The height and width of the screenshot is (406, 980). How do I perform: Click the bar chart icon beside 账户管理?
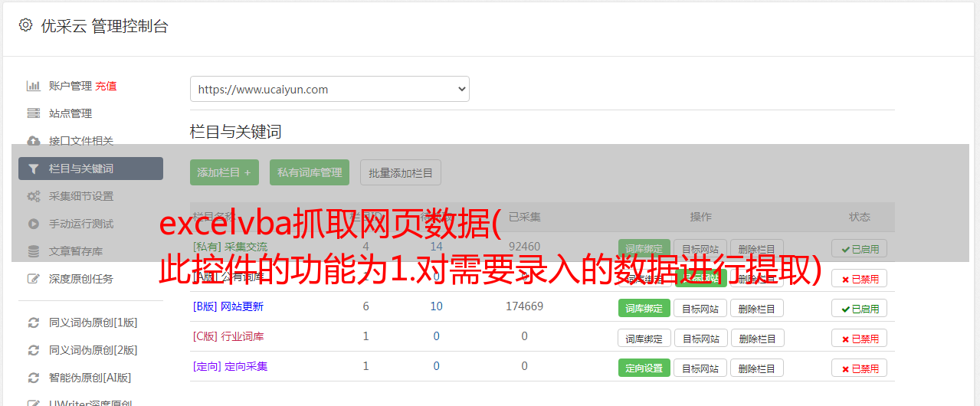(x=34, y=86)
